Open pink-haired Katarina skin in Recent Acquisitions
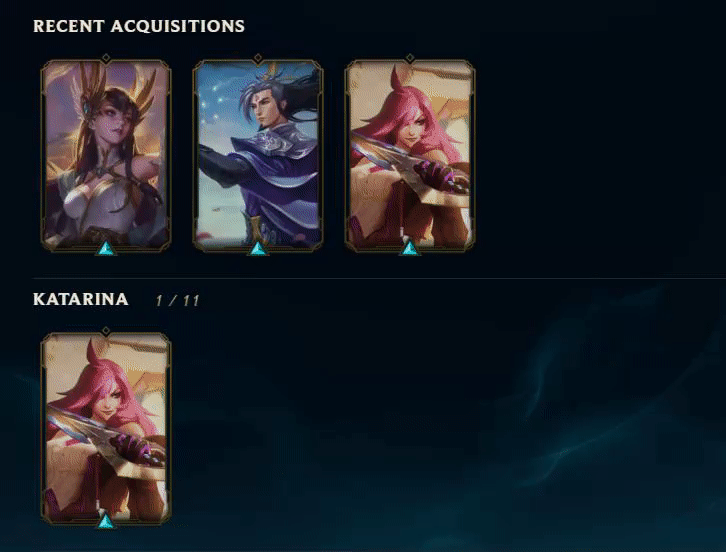 (x=410, y=155)
